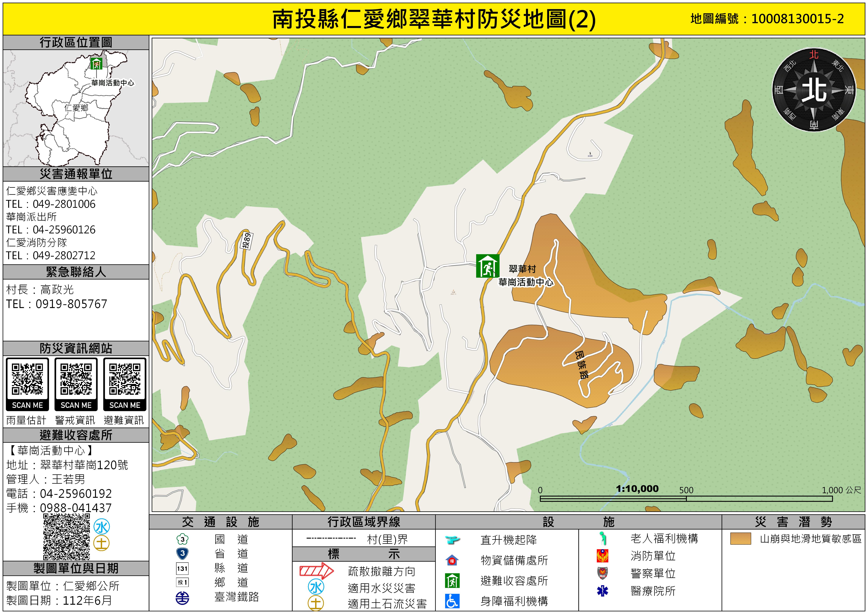868x614 pixels.
Task: Click the shelter marker in location inset map
Action: pyautogui.click(x=96, y=63)
